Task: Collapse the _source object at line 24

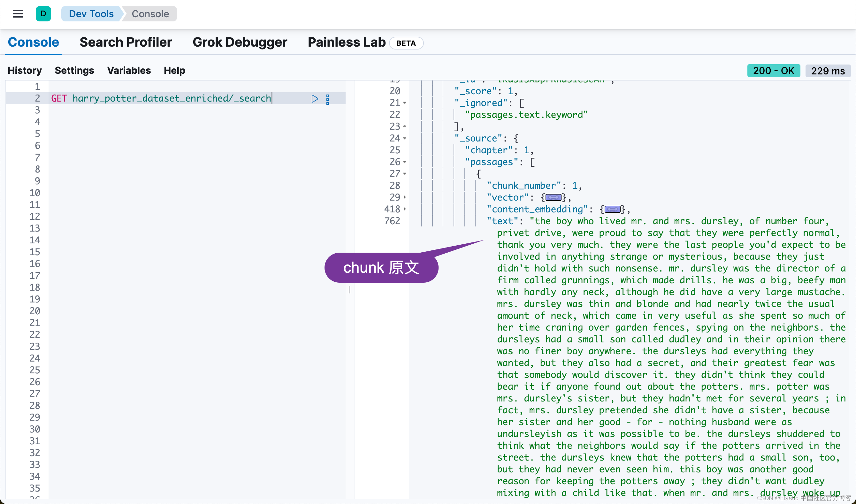Action: point(405,138)
